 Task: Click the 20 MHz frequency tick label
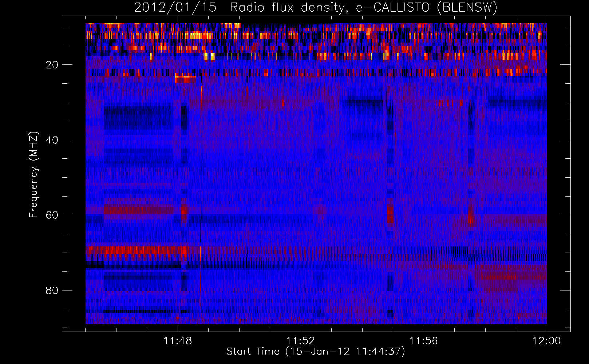[52, 65]
